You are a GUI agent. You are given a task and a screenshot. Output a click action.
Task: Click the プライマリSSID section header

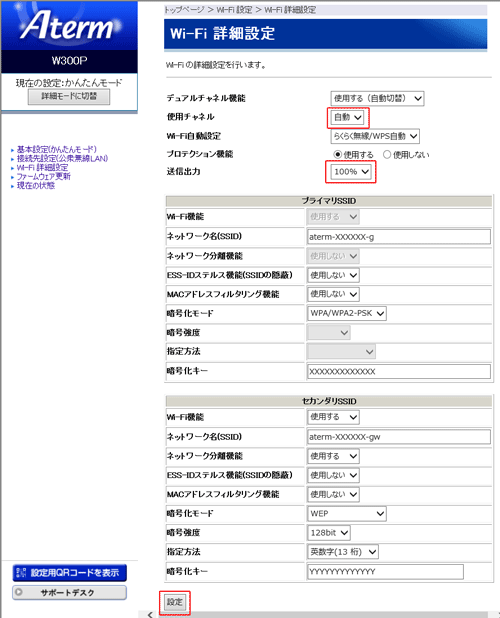tap(329, 201)
